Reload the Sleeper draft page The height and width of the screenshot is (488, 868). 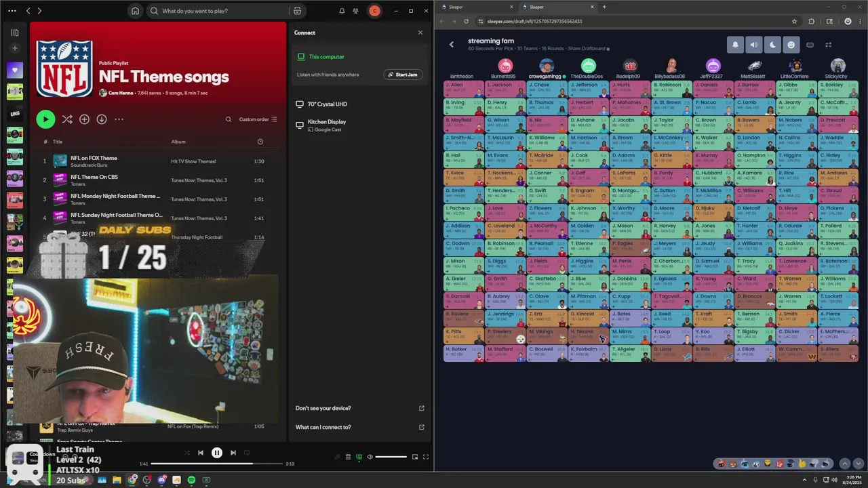[x=466, y=21]
